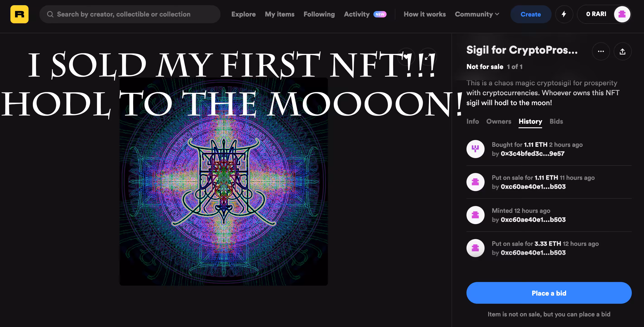
Task: Click the Sigil for CryptoPros... title
Action: (522, 50)
